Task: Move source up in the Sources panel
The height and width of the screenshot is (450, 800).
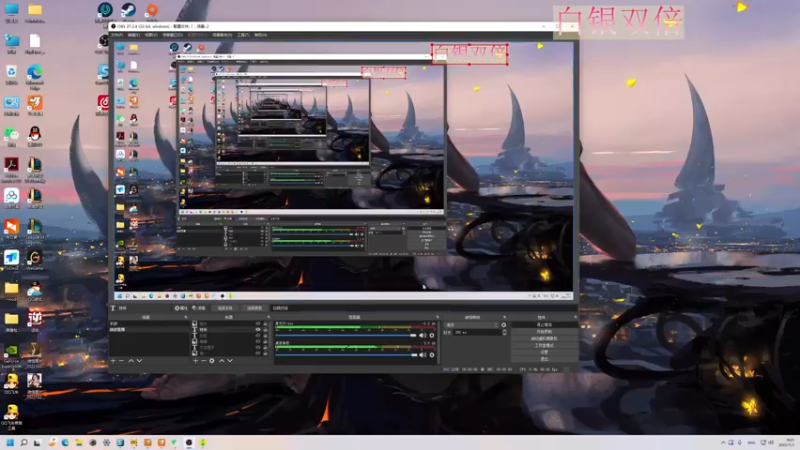Action: [221, 360]
